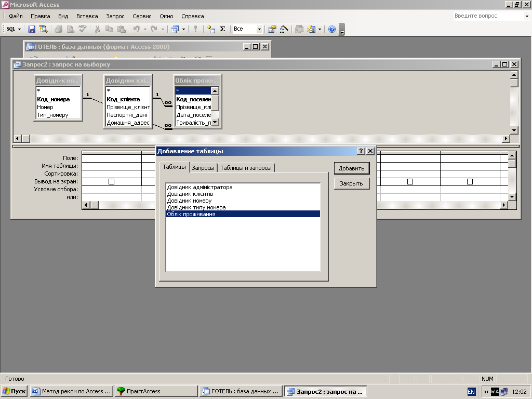Click the Database Window toolbar icon
The height and width of the screenshot is (399, 532).
tap(299, 29)
